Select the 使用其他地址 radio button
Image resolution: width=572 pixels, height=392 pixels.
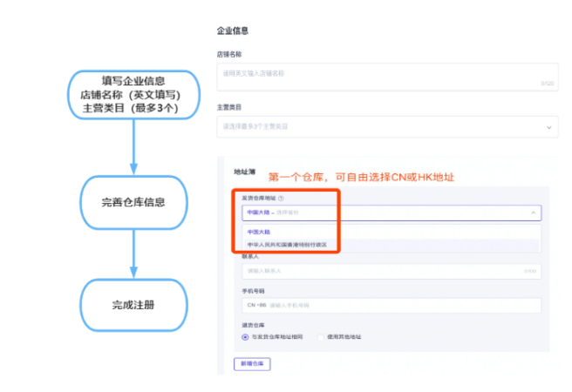pyautogui.click(x=321, y=336)
